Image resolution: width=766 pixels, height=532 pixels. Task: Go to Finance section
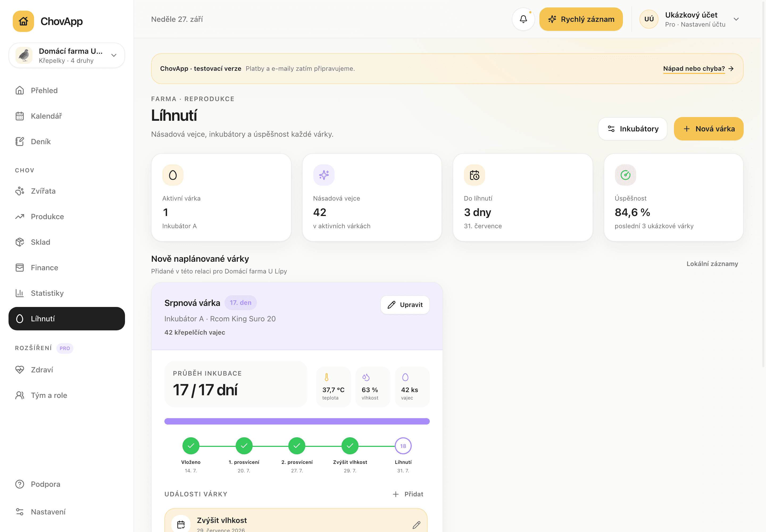[x=67, y=268]
